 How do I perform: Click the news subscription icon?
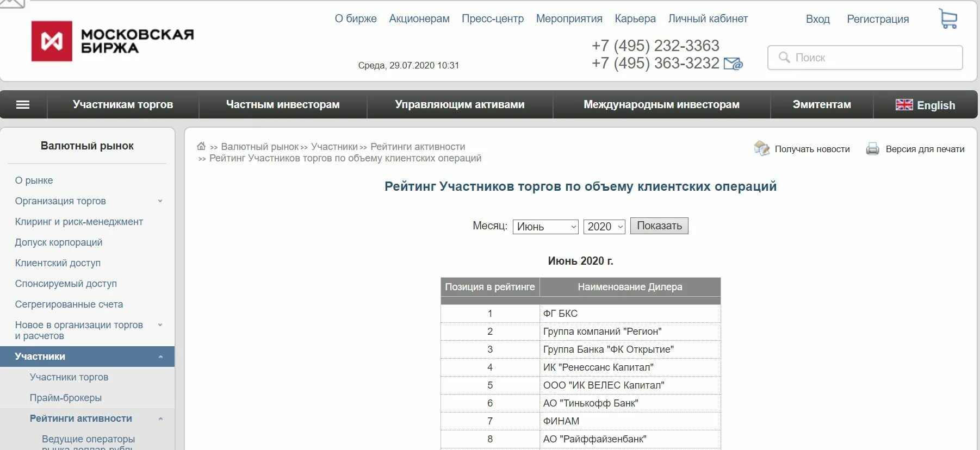click(x=762, y=148)
